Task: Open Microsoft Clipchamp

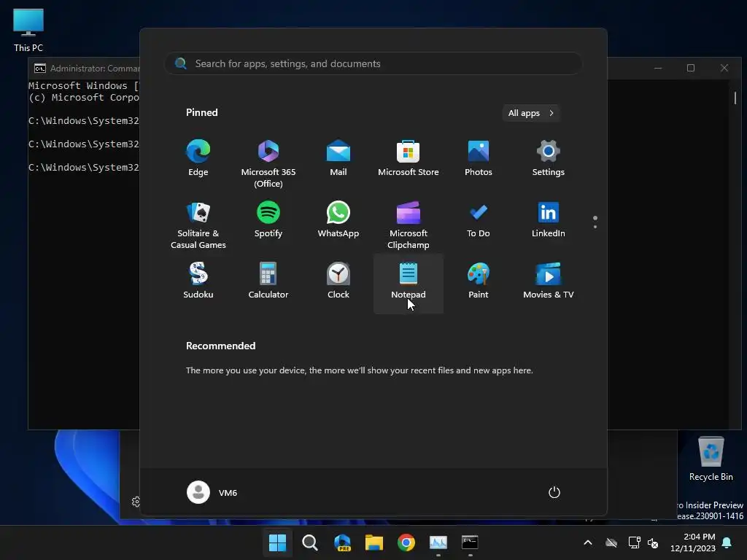Action: (409, 225)
